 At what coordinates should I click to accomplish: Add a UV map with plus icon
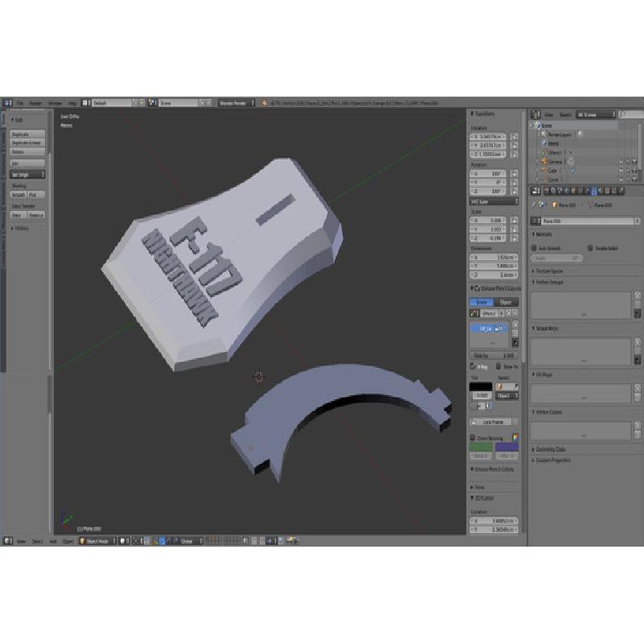click(x=637, y=388)
